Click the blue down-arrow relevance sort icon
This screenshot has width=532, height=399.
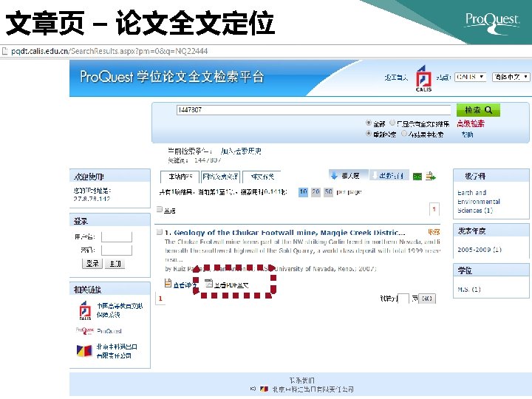tap(334, 175)
